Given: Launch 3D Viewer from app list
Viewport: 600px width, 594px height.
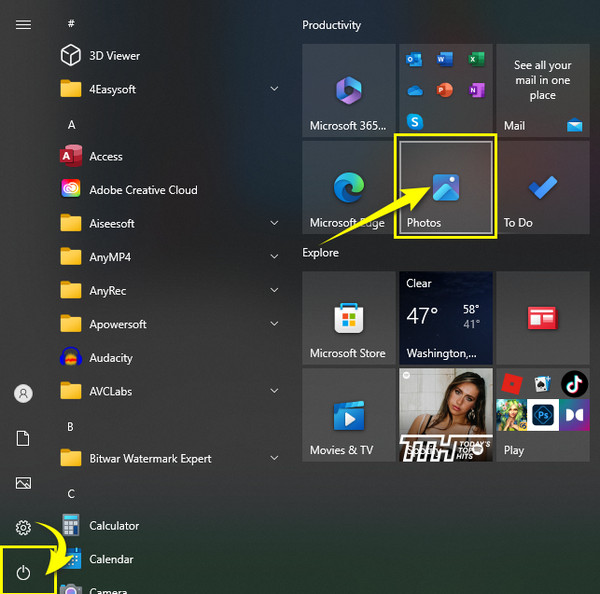Looking at the screenshot, I should tap(168, 55).
